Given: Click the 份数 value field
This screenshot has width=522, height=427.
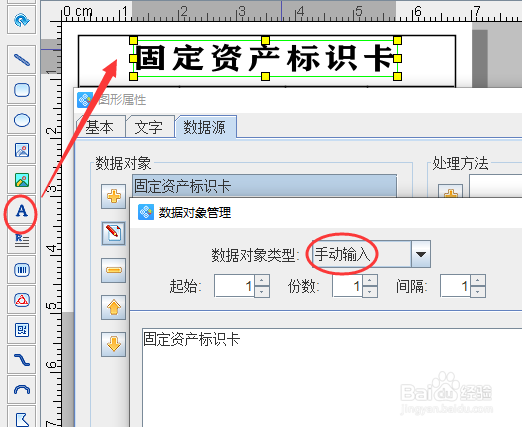Looking at the screenshot, I should (347, 286).
